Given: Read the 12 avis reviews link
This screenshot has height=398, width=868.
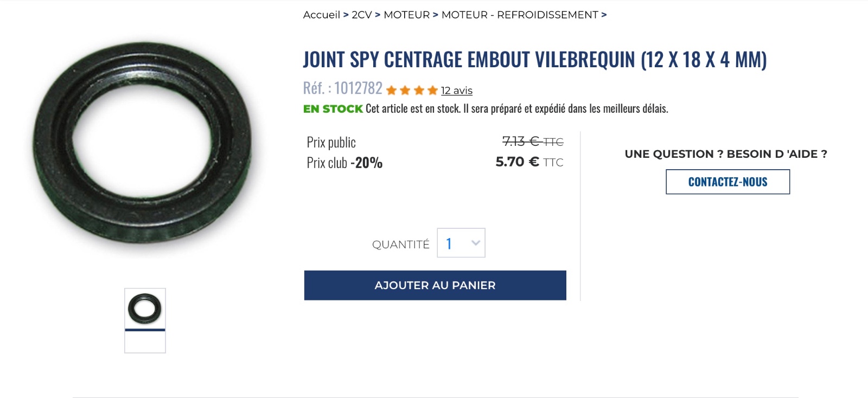Looking at the screenshot, I should [x=456, y=91].
